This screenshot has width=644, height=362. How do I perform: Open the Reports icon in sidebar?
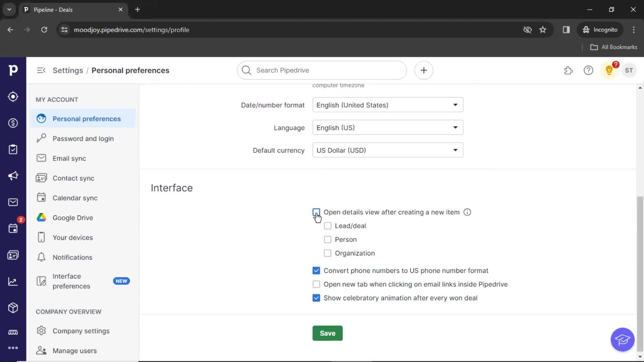13,281
